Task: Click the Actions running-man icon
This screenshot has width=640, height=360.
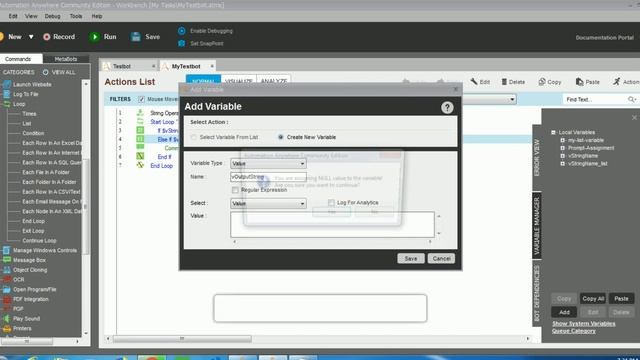Action: (x=616, y=82)
